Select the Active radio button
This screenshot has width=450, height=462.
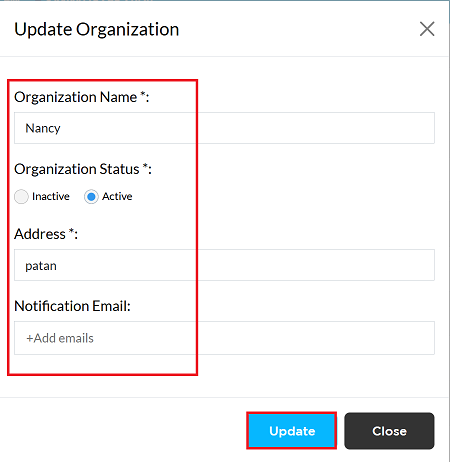point(91,196)
